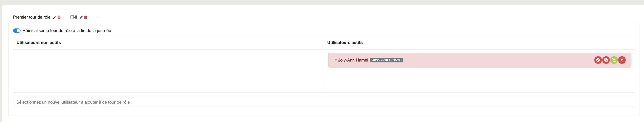644x122 pixels.
Task: Click the empty non actifs users area
Action: [x=169, y=71]
